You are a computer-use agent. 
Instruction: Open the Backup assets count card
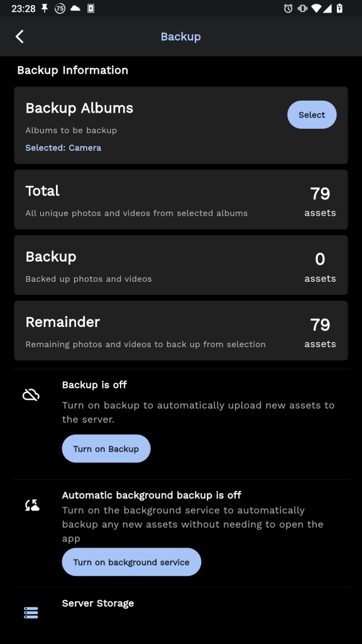[181, 265]
